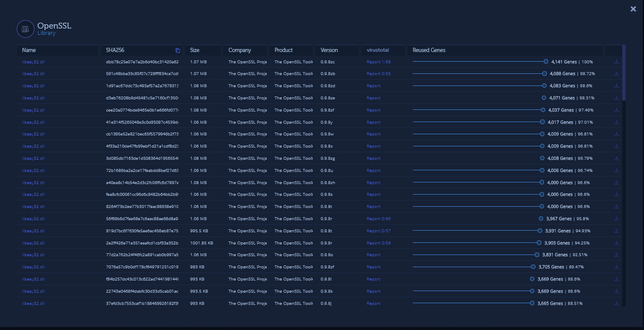Download the 1001.85 KB libeay32.dll file

pyautogui.click(x=616, y=243)
